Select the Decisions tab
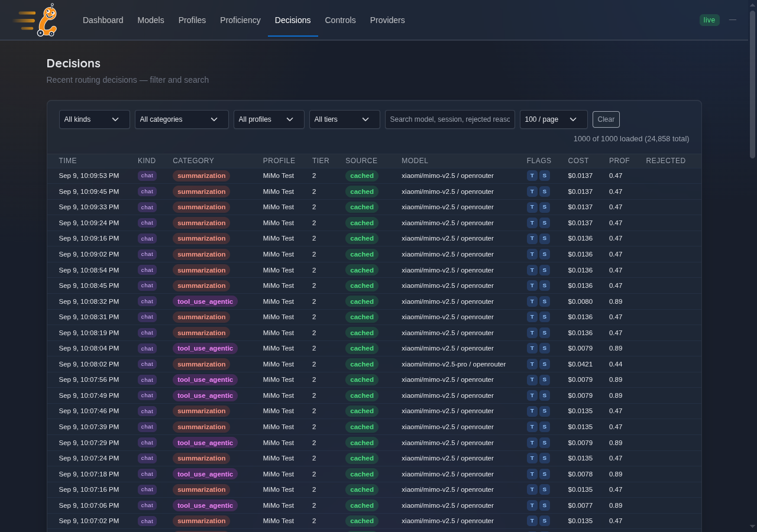 (293, 20)
